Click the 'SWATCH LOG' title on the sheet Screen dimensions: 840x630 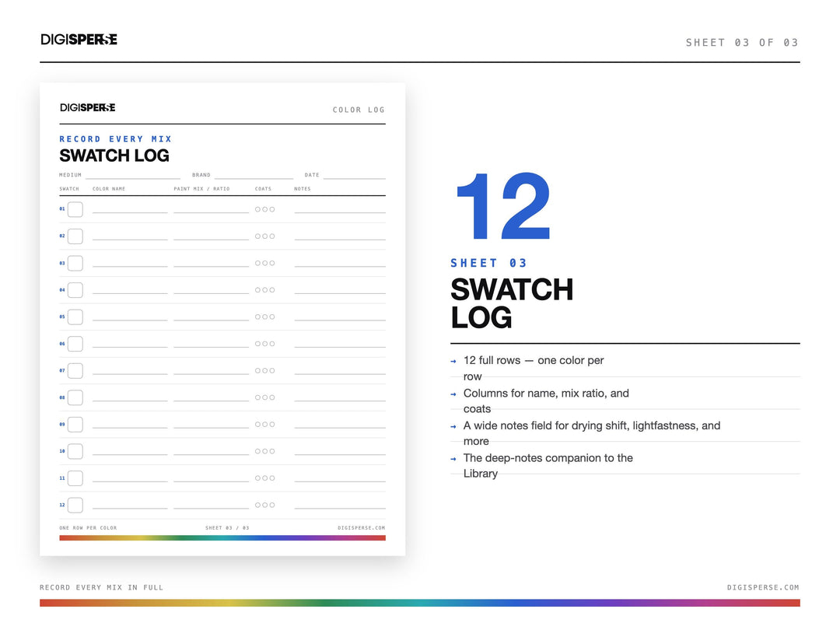(x=114, y=156)
